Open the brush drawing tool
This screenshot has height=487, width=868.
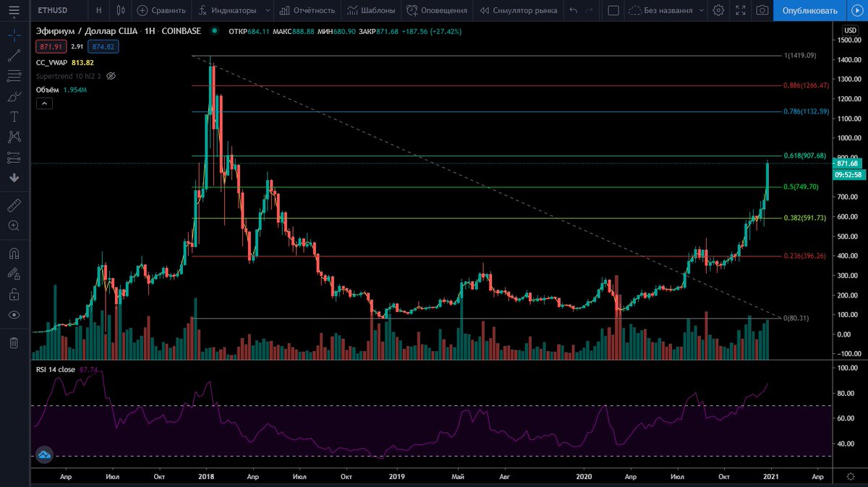pyautogui.click(x=13, y=98)
